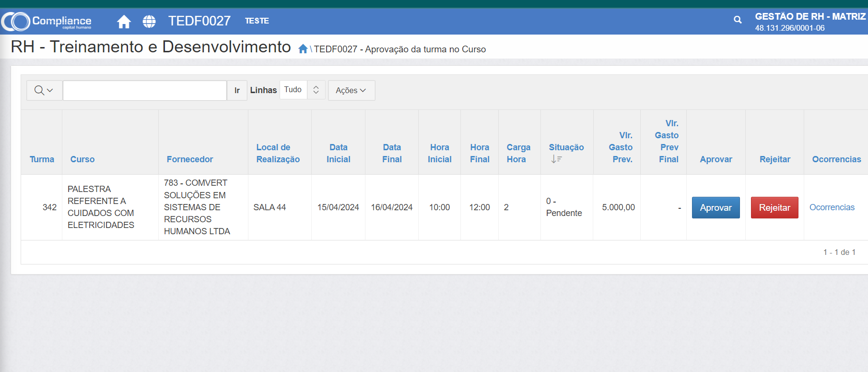This screenshot has height=372, width=868.
Task: Sort by Turma column header
Action: click(42, 159)
